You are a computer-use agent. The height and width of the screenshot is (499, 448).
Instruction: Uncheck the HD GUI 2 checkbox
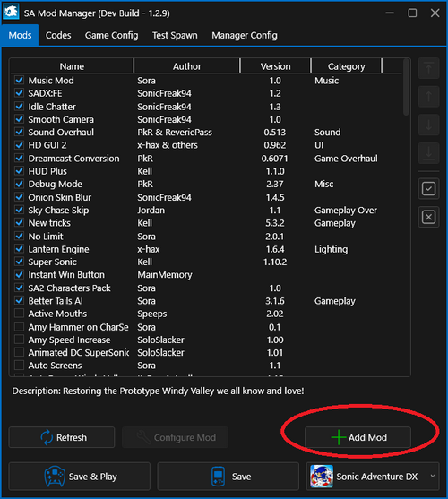[19, 145]
